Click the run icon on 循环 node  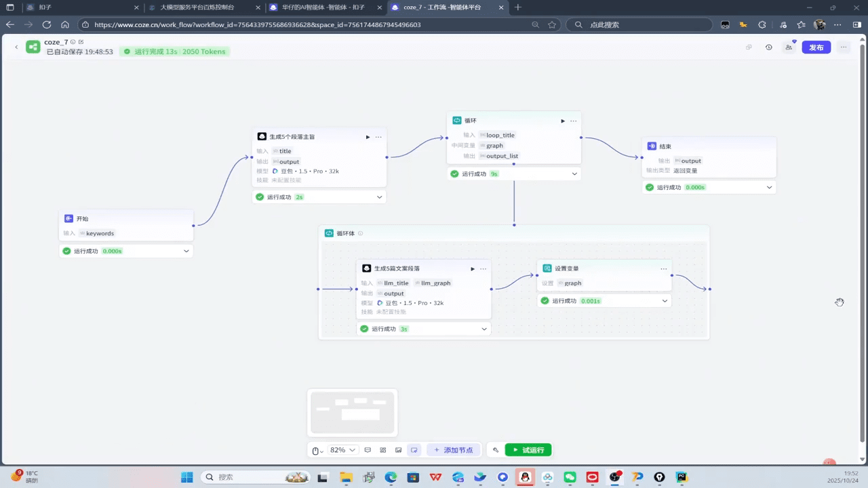click(x=562, y=121)
